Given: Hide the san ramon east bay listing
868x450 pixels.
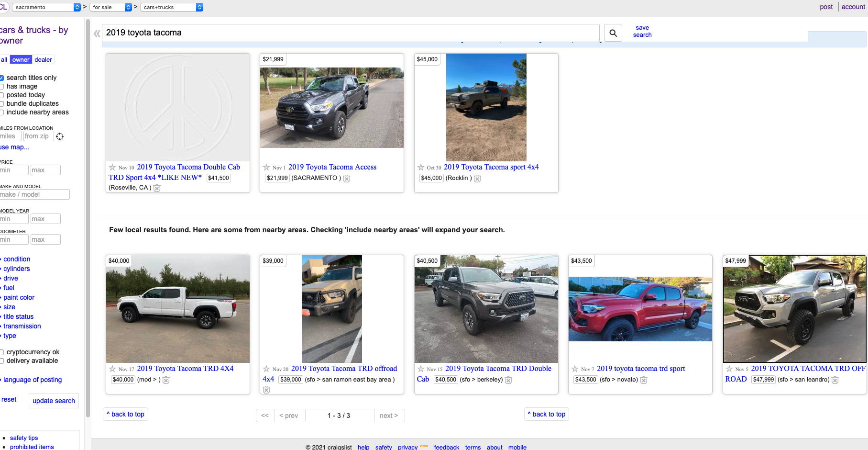Looking at the screenshot, I should coord(266,390).
